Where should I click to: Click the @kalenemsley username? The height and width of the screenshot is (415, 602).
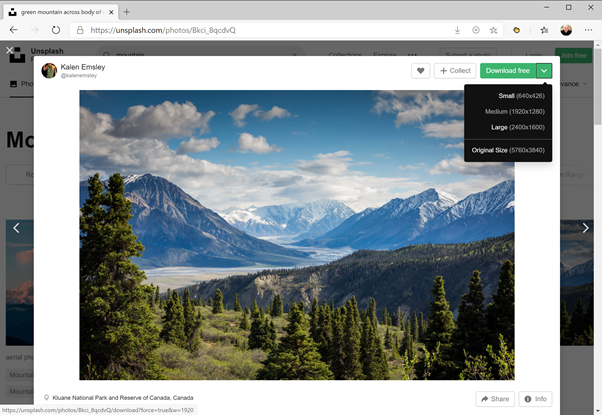pyautogui.click(x=79, y=76)
